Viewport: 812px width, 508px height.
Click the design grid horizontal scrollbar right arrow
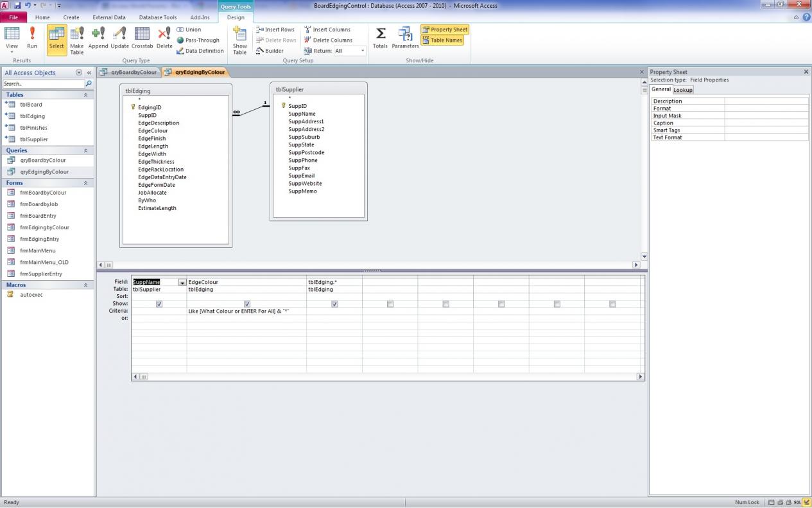point(640,377)
